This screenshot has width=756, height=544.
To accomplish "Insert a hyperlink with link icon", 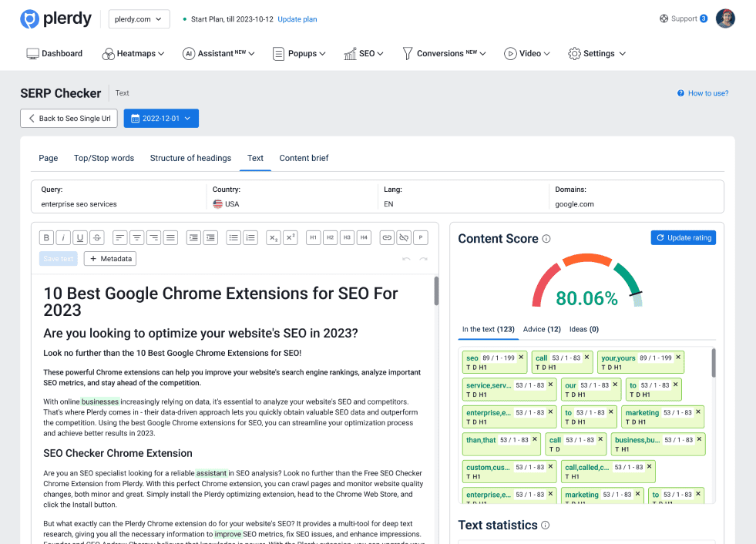I will [x=387, y=237].
